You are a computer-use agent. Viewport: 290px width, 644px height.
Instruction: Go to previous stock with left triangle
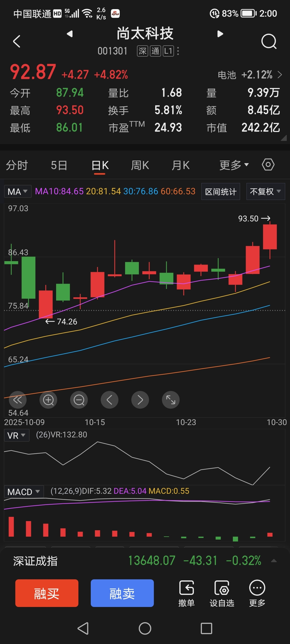(x=70, y=34)
